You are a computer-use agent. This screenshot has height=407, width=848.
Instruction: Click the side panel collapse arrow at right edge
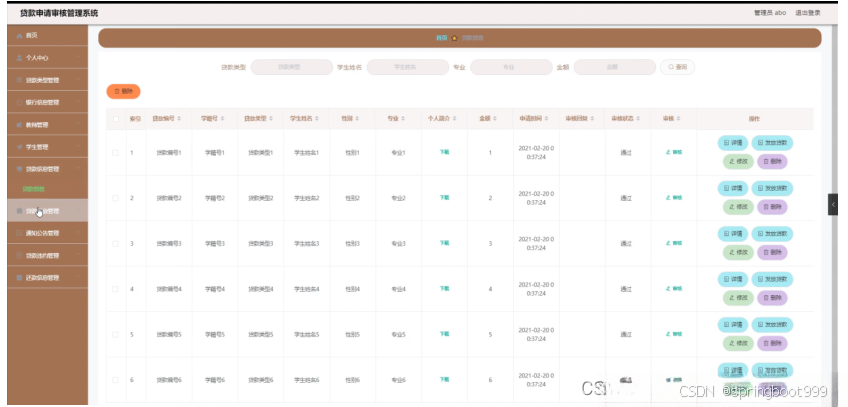click(833, 204)
